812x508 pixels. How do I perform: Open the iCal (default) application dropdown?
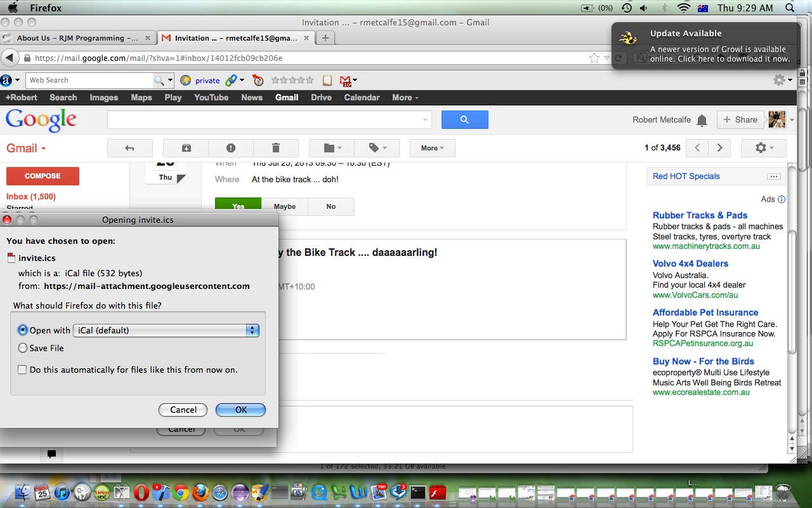point(166,330)
